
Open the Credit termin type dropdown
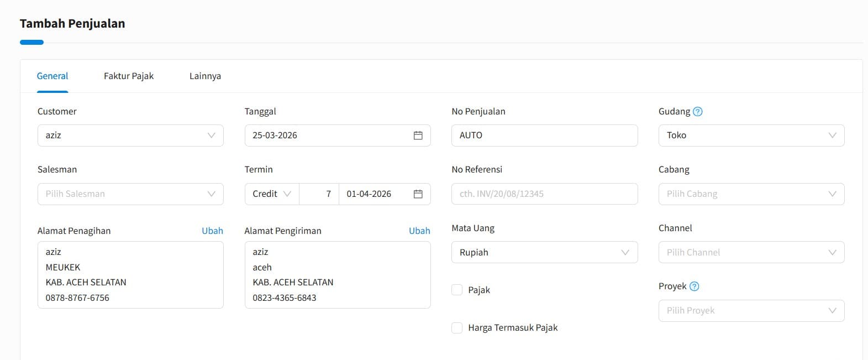tap(272, 194)
